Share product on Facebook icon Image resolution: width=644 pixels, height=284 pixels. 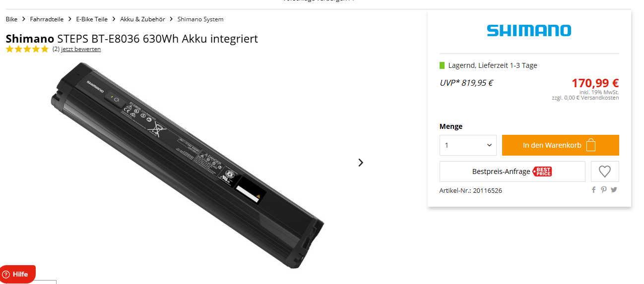[x=594, y=189]
